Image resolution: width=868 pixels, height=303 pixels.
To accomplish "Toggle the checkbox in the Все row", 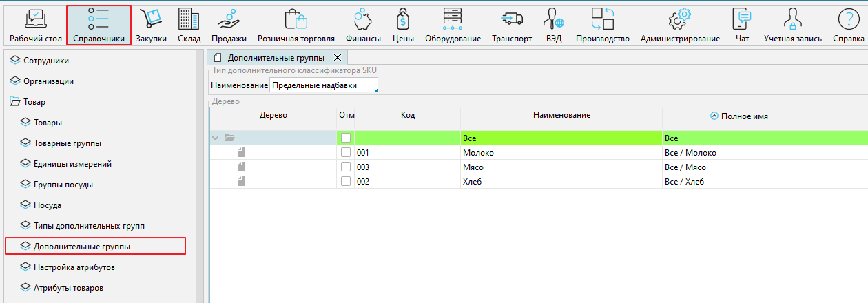I will (x=346, y=138).
